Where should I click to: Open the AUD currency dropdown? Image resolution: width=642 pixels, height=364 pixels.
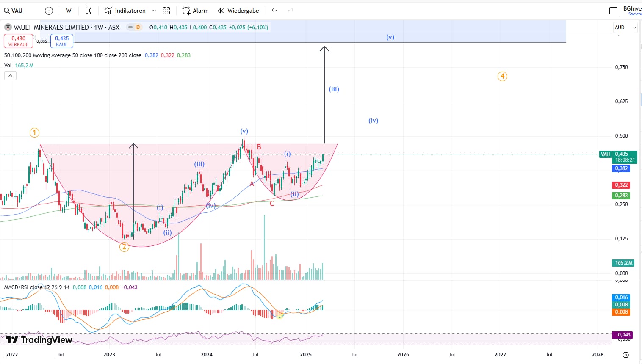pyautogui.click(x=625, y=28)
